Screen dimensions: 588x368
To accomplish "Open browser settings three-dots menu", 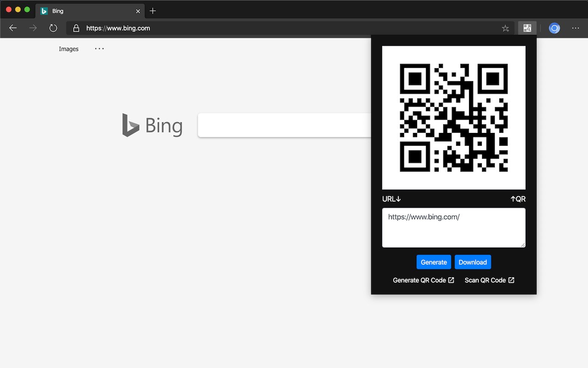I will pyautogui.click(x=576, y=28).
